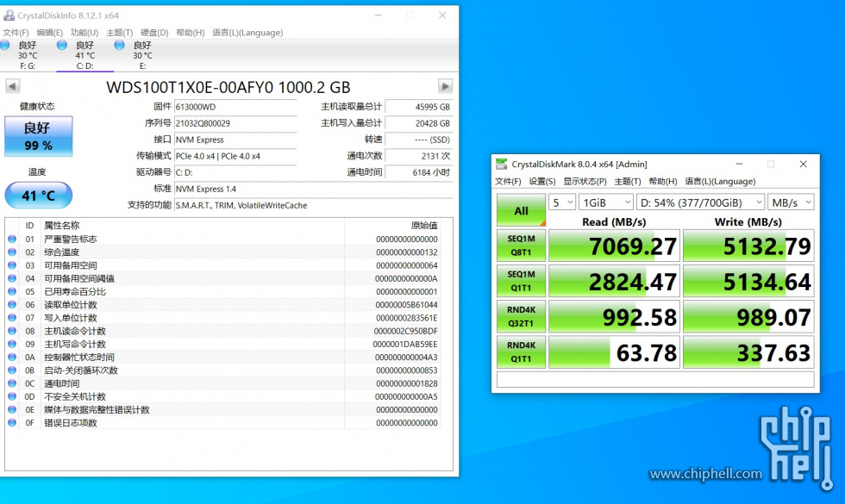This screenshot has height=504, width=845.
Task: Click the SEQ1M Q8T1 read result 7069.27
Action: point(614,246)
